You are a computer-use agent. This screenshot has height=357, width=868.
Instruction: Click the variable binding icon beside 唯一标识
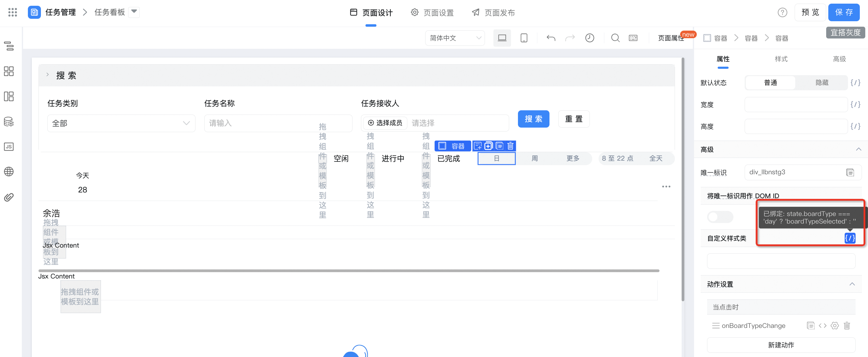(x=850, y=172)
